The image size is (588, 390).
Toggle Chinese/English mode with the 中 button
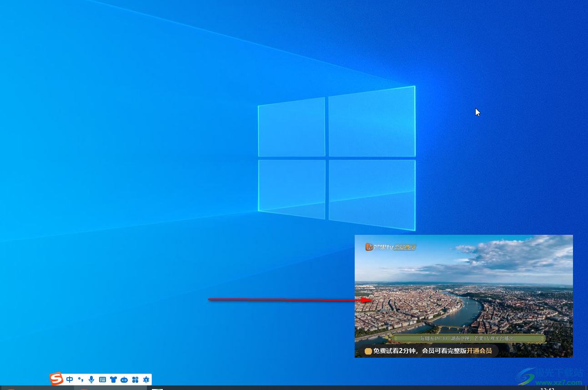[70, 380]
